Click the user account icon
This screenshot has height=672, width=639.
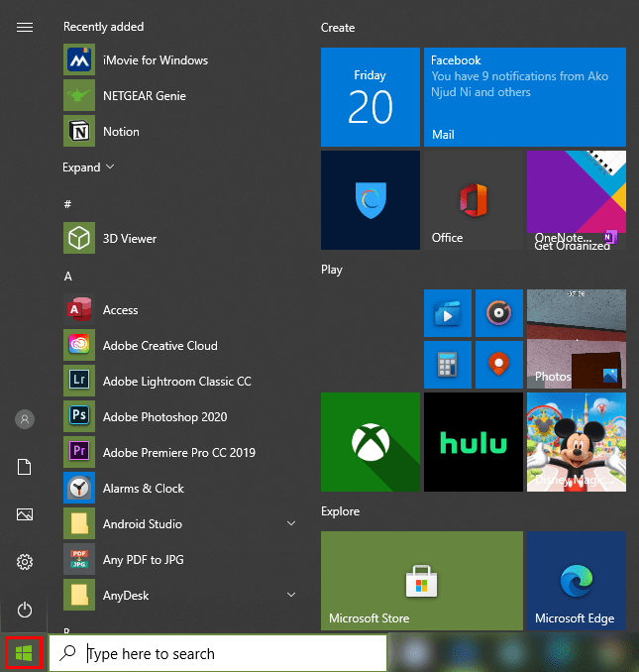[x=25, y=419]
